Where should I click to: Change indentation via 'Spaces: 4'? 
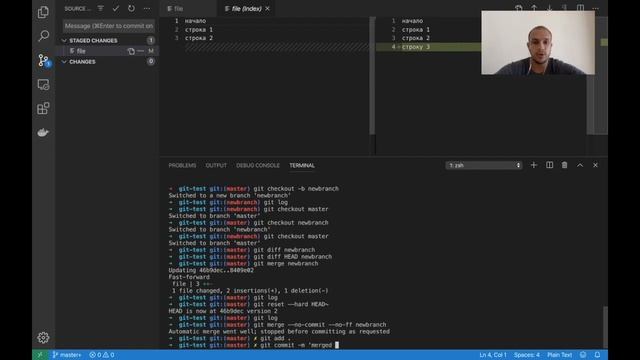click(x=527, y=355)
